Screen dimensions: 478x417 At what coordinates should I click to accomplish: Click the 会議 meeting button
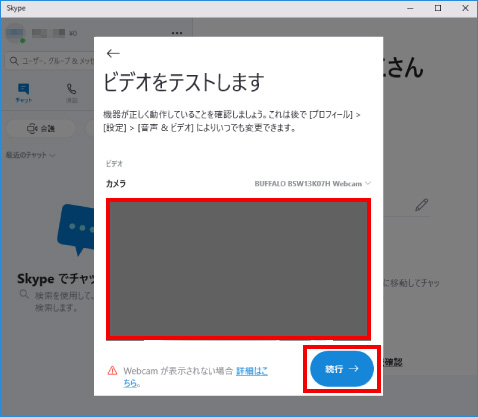[41, 129]
